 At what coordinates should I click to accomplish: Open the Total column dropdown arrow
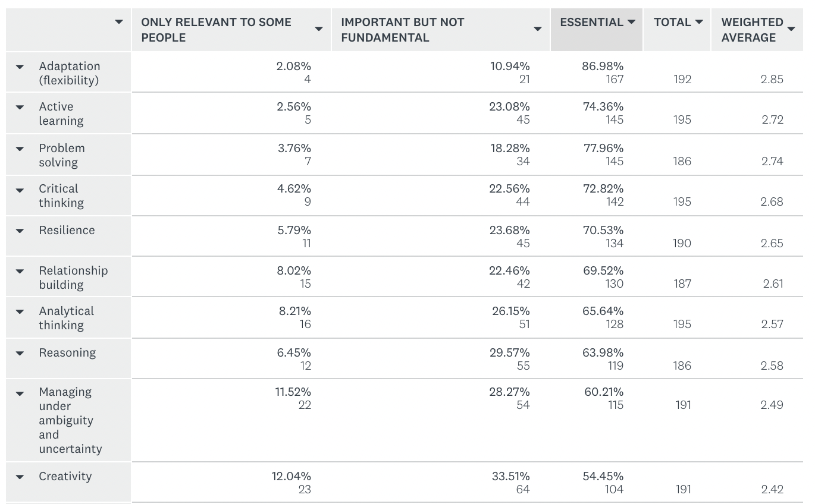[699, 22]
